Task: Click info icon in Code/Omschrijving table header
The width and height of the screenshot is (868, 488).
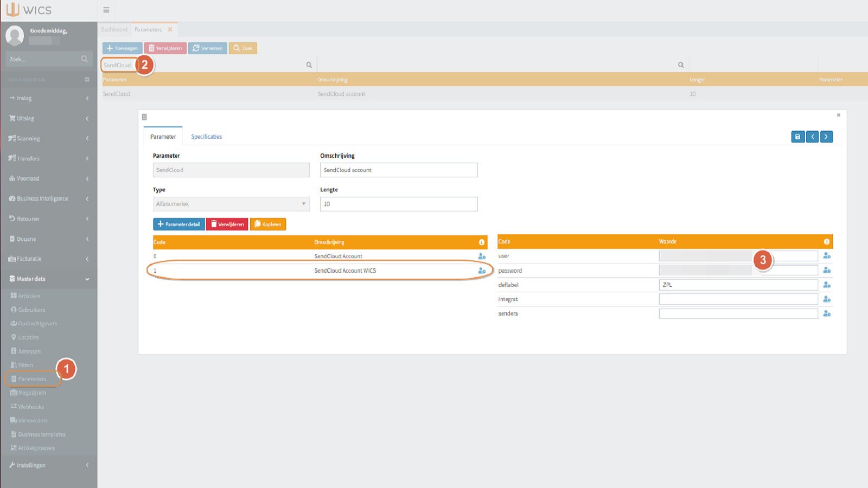Action: point(481,242)
